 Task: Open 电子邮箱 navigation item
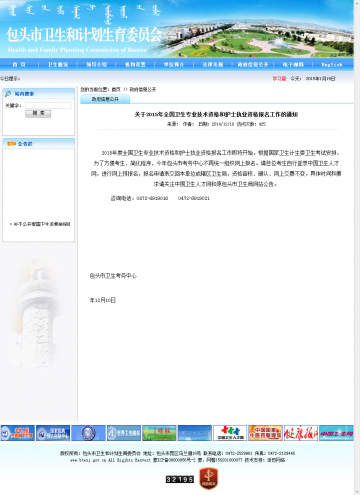point(293,64)
